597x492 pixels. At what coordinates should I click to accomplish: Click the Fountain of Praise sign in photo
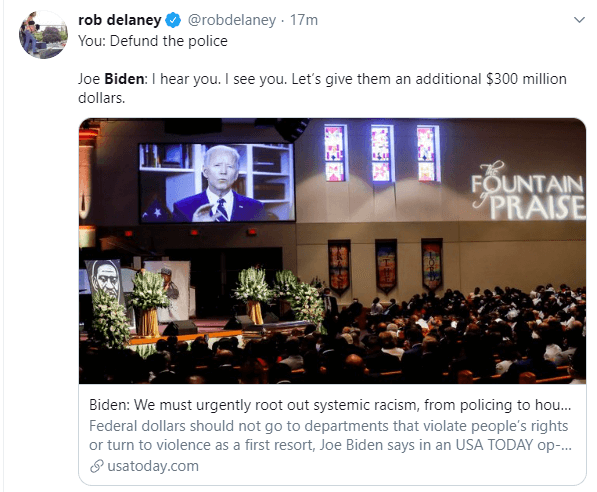(528, 191)
